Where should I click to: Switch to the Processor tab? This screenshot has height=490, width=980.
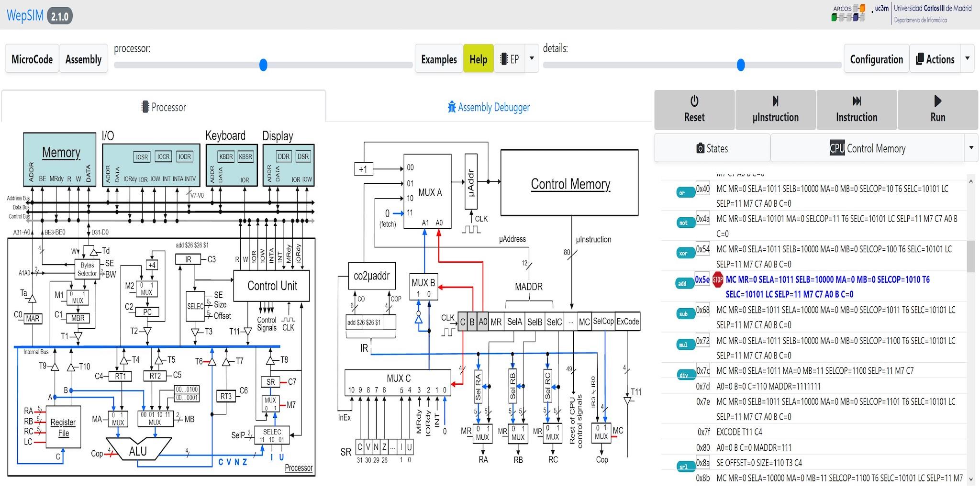click(164, 107)
